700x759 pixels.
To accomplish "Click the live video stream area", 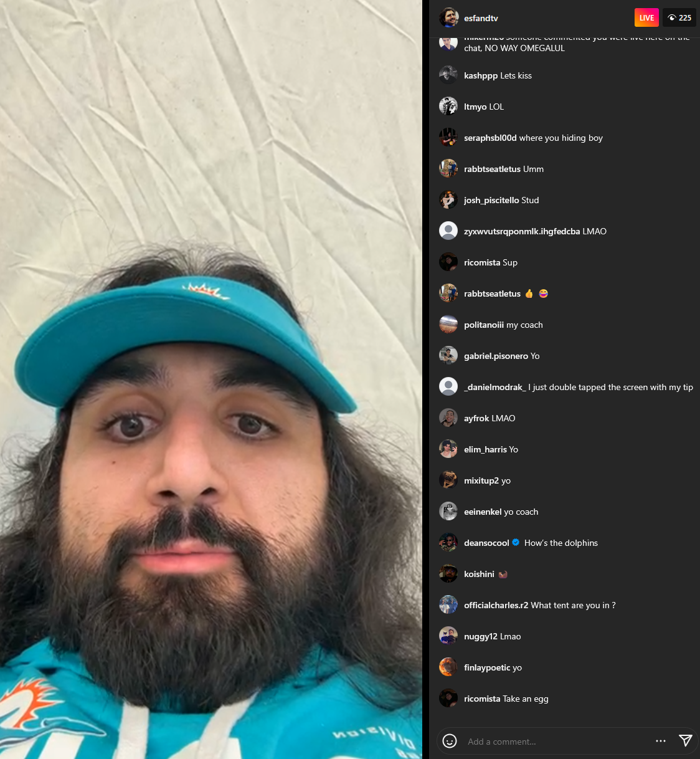I will click(211, 379).
